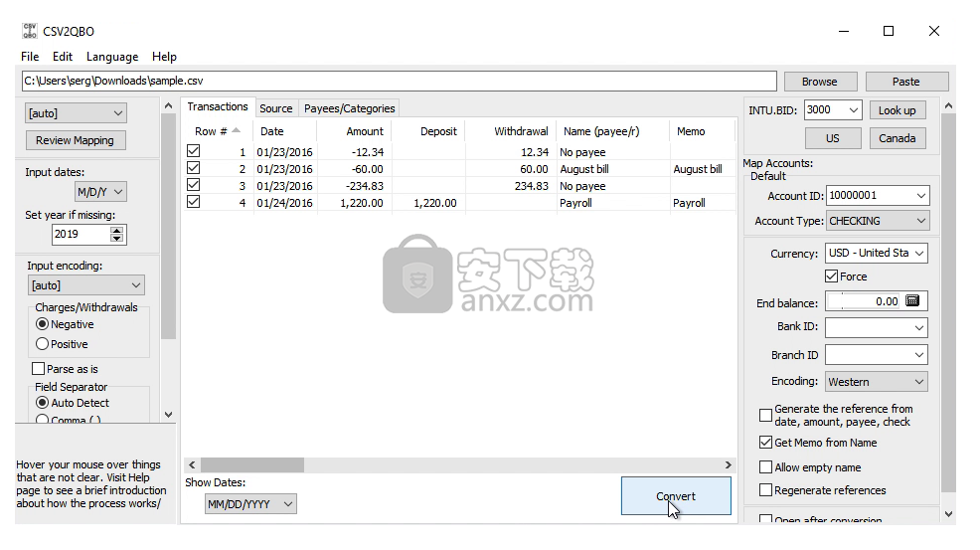The width and height of the screenshot is (980, 550).
Task: Switch to the Payees/Categories tab
Action: pyautogui.click(x=350, y=108)
